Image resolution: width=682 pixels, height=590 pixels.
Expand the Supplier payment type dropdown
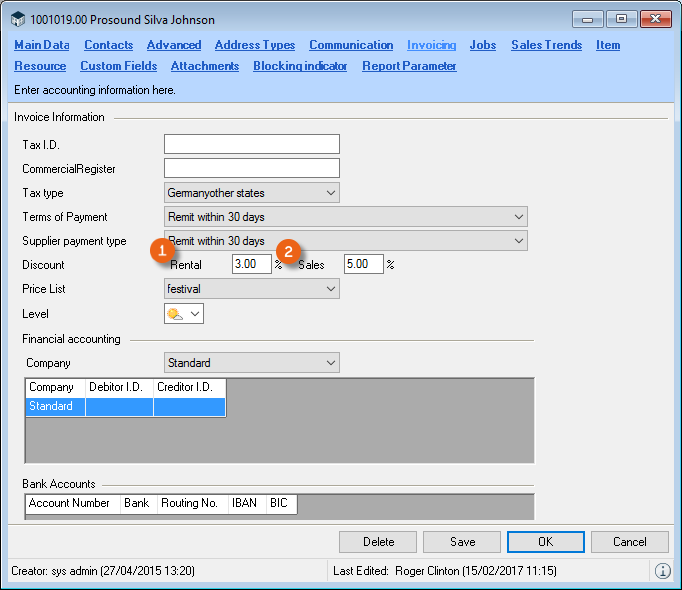point(345,241)
